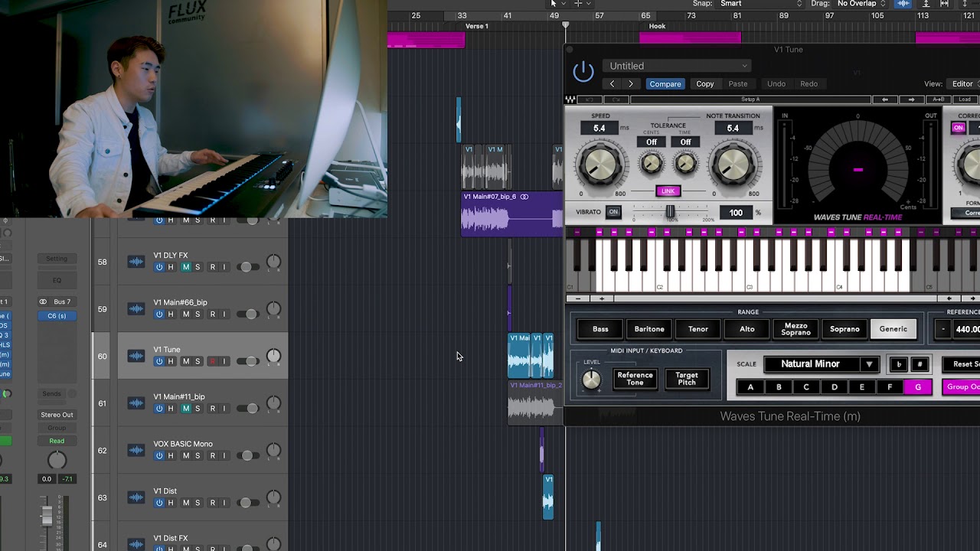Go to the next plugin preset
This screenshot has height=551, width=980.
631,83
